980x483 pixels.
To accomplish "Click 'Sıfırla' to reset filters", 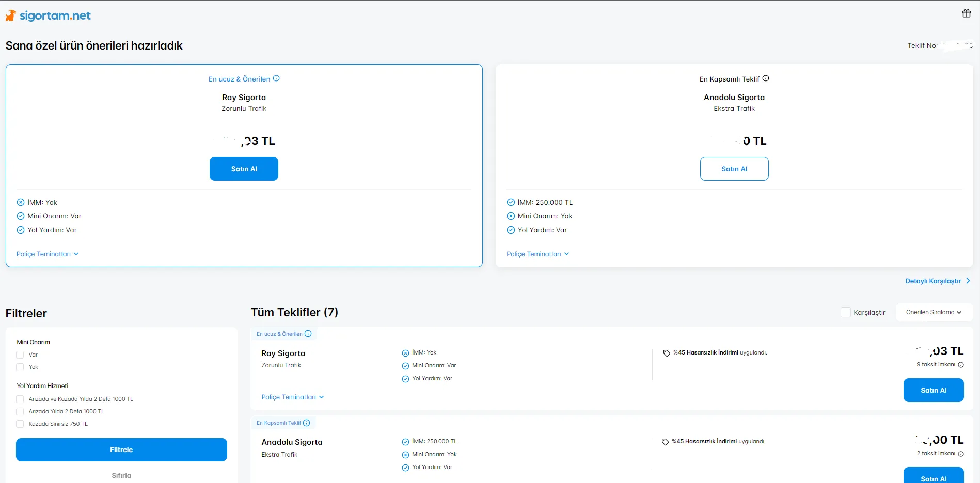I will pos(121,475).
